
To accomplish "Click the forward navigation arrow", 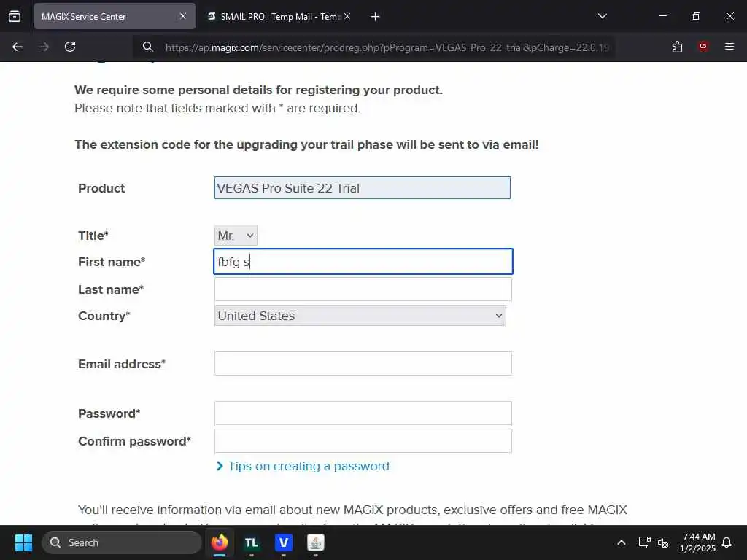I will pos(44,47).
